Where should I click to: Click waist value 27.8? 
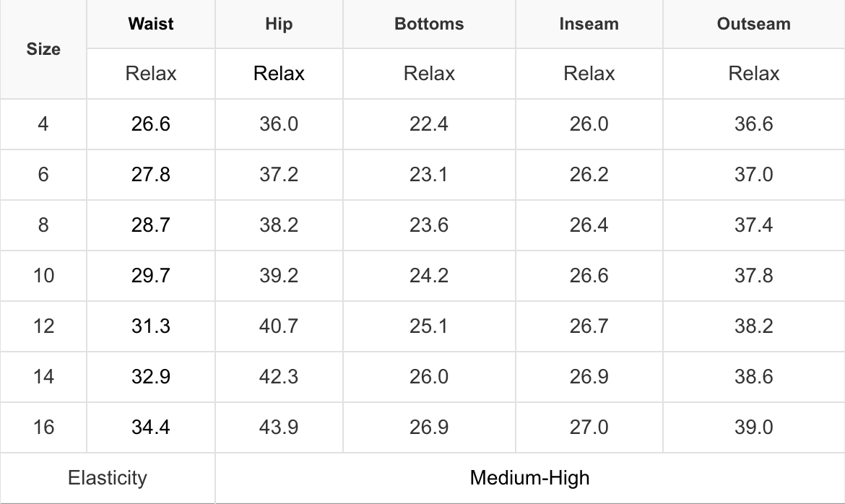coord(151,175)
